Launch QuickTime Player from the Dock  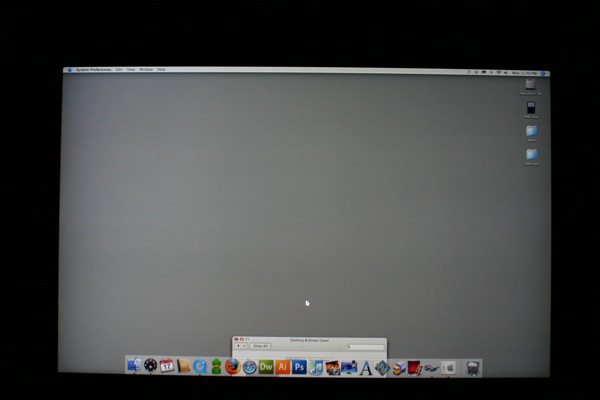coord(200,367)
